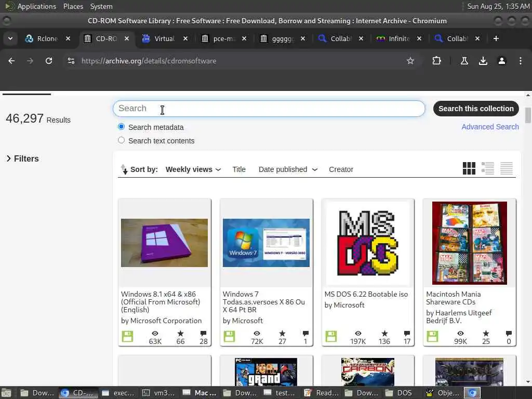Click the archive.org address bar

[237, 61]
